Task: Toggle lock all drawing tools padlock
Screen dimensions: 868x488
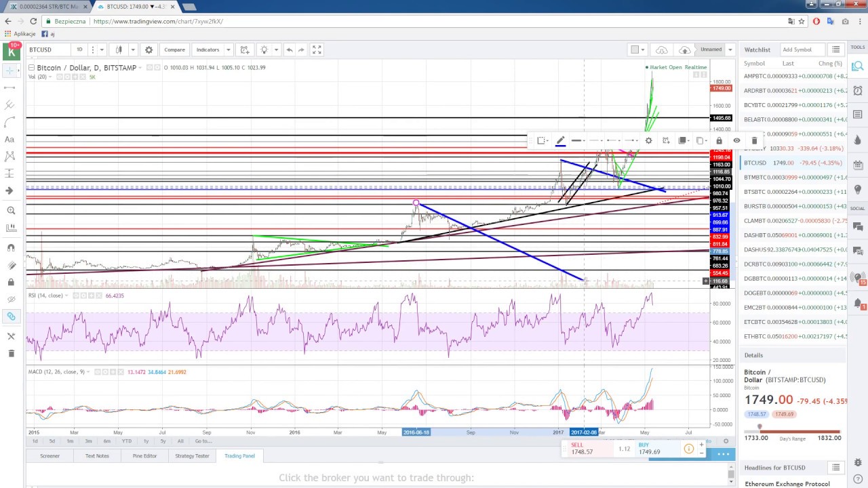Action: pyautogui.click(x=10, y=282)
